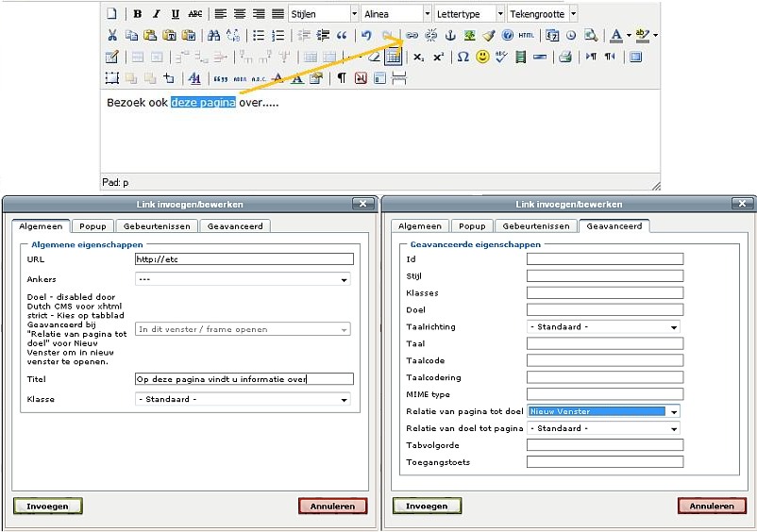Viewport: 757px width, 532px height.
Task: Insert an emoticon smiley
Action: 481,57
